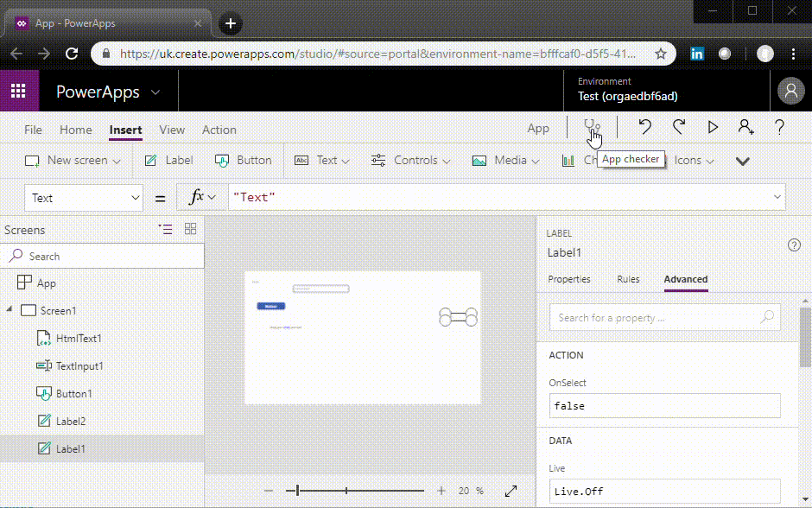Open the Controls dropdown
This screenshot has height=508, width=812.
(410, 161)
